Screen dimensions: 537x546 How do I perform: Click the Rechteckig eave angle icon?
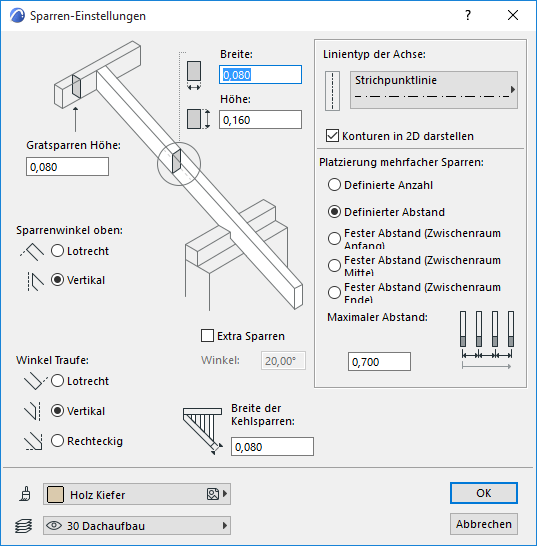(x=33, y=442)
